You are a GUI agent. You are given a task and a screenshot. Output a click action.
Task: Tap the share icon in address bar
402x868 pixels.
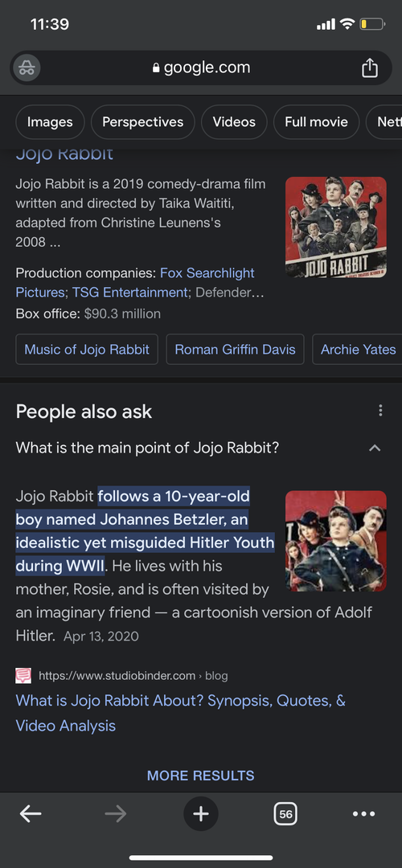point(369,68)
